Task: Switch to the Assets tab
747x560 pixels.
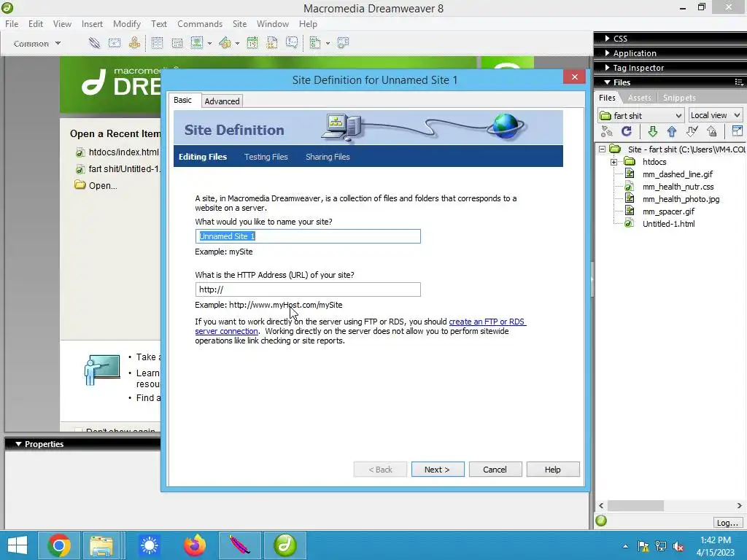Action: [x=639, y=98]
